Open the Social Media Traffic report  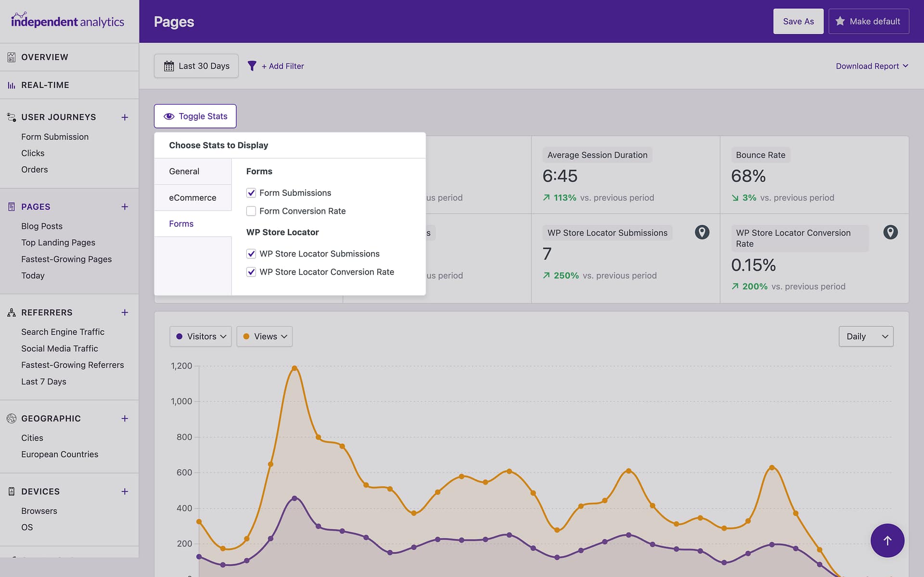60,348
